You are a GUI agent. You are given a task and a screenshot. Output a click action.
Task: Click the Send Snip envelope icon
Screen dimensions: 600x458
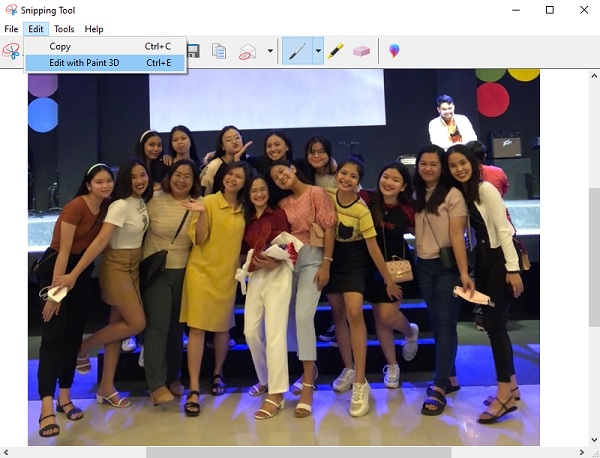[248, 51]
